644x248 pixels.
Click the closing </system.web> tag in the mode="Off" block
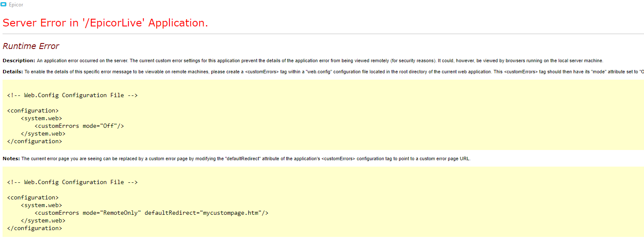(x=43, y=134)
